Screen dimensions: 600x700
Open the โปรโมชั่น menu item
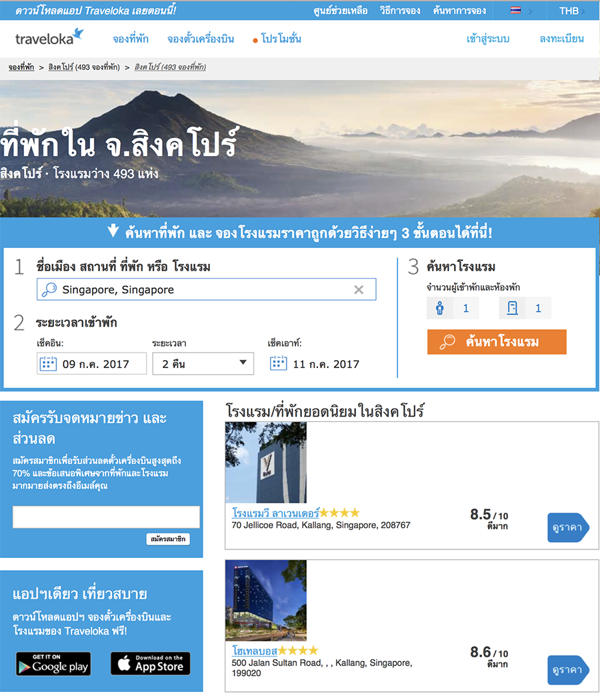[281, 39]
